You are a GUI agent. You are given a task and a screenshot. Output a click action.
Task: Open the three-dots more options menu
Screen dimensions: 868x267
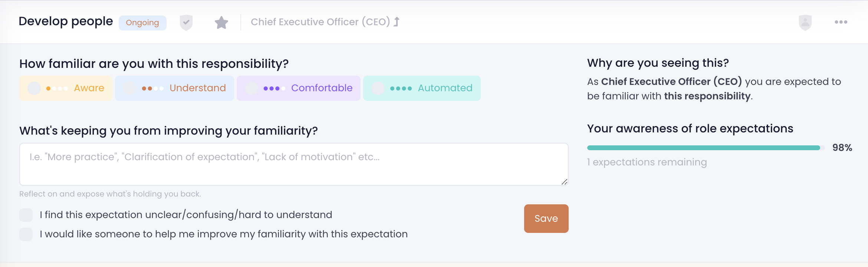pyautogui.click(x=841, y=22)
